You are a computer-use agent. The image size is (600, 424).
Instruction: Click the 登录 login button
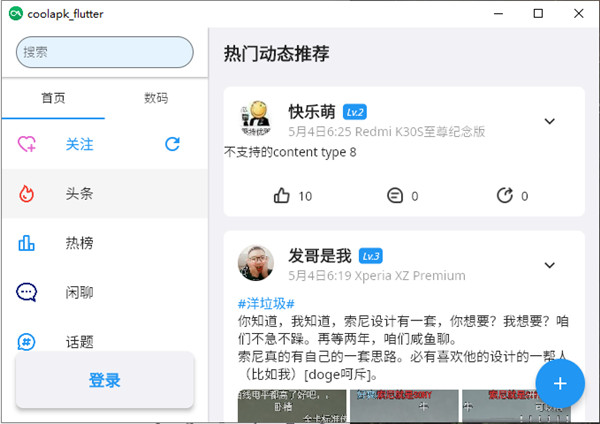pos(104,380)
